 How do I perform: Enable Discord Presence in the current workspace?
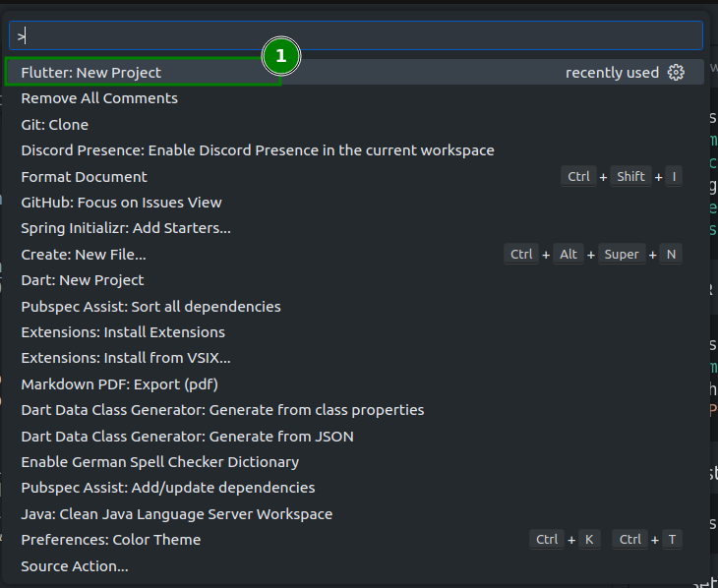(x=258, y=150)
